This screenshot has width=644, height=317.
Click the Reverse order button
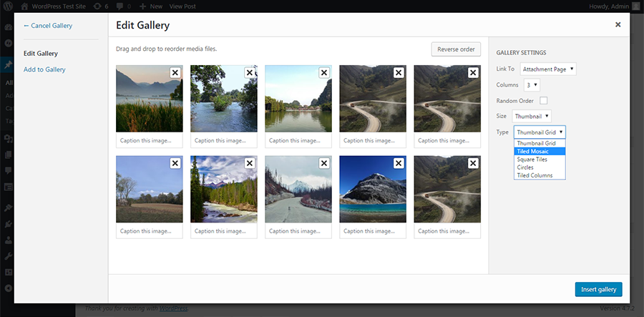456,49
